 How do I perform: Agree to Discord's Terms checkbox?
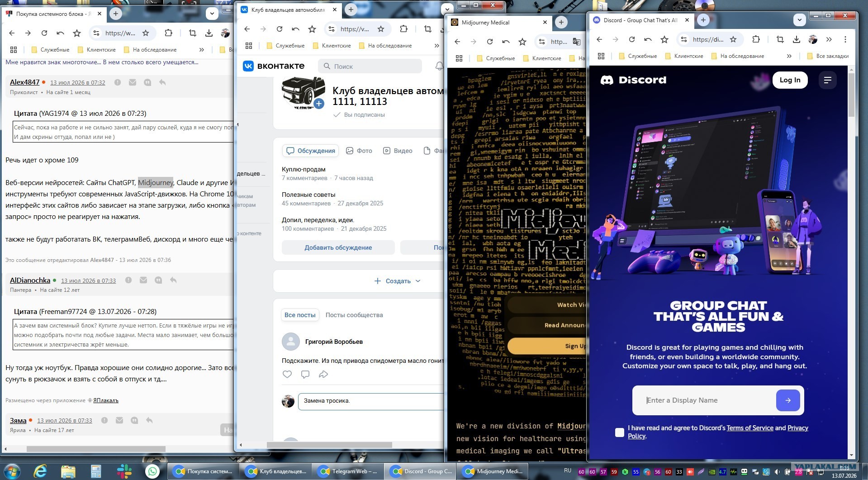pos(620,432)
